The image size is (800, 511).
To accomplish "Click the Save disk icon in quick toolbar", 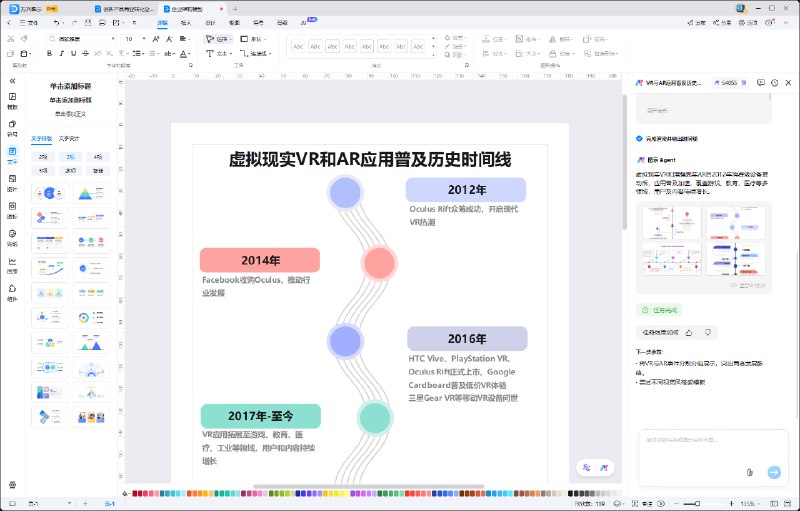I will tap(88, 23).
